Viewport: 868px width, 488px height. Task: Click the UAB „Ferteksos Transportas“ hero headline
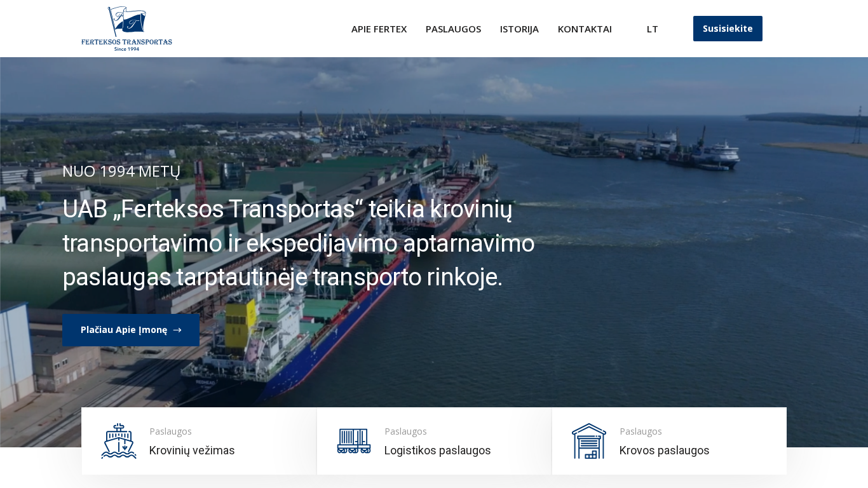coord(299,243)
